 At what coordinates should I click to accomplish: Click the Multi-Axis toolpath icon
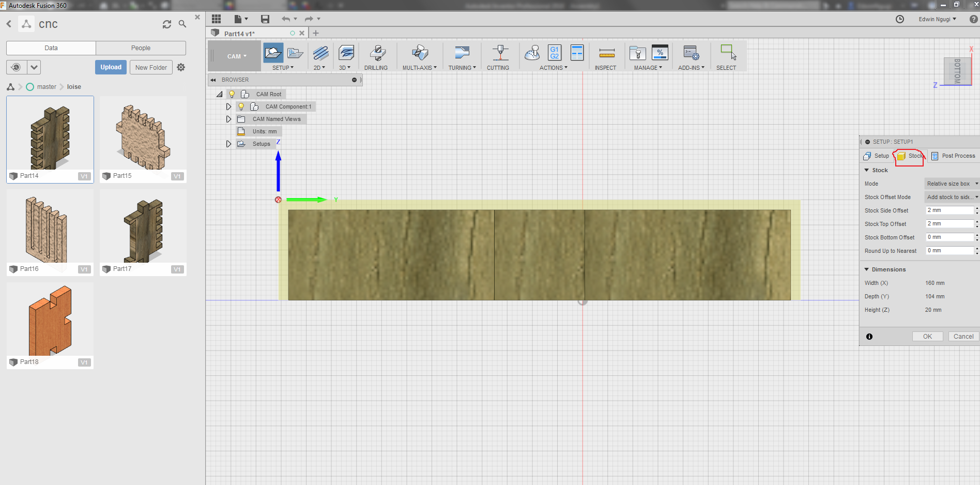tap(419, 53)
